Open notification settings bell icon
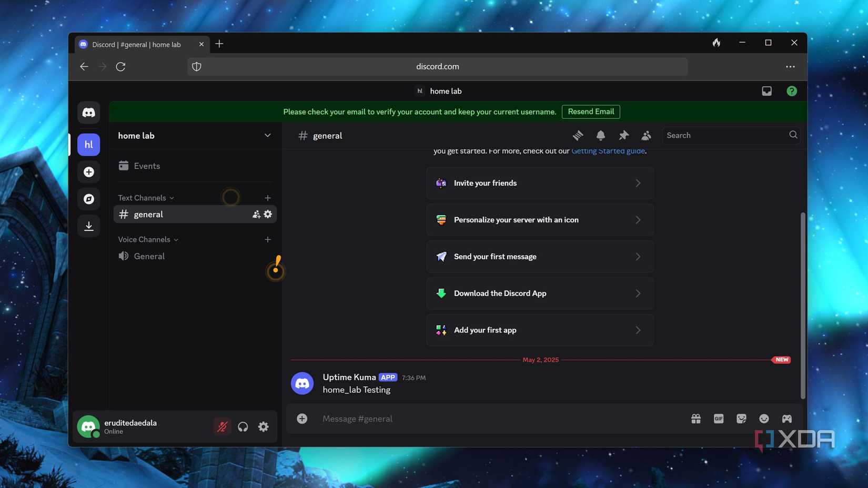The image size is (868, 488). [601, 136]
